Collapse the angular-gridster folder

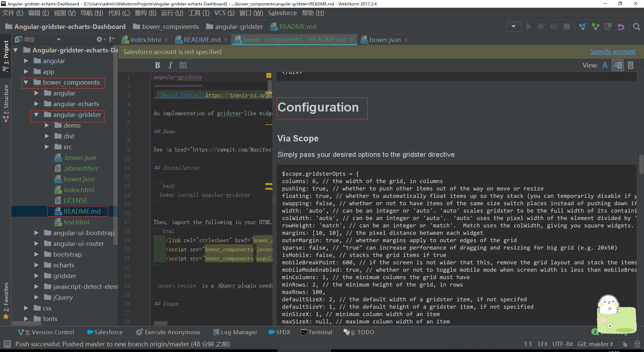click(36, 115)
